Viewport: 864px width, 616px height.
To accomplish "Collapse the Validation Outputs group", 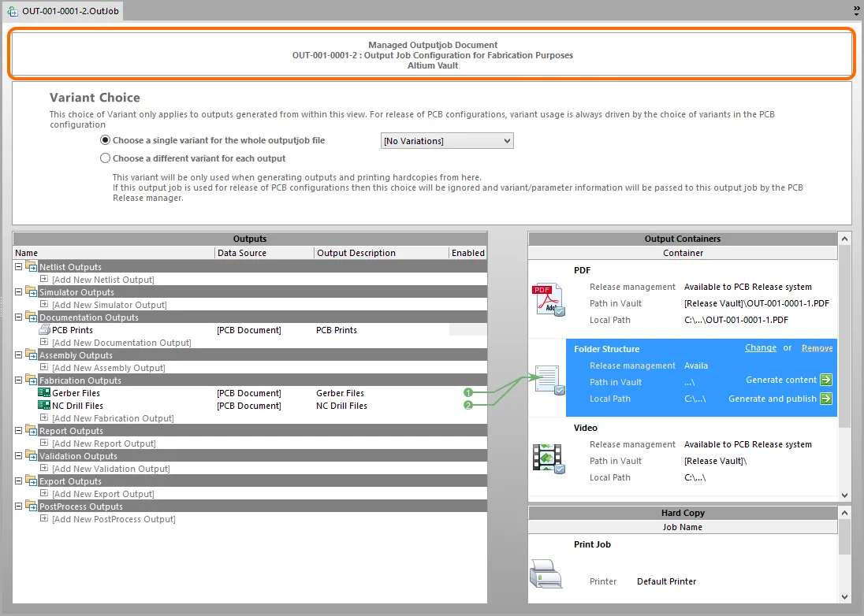I will [18, 456].
